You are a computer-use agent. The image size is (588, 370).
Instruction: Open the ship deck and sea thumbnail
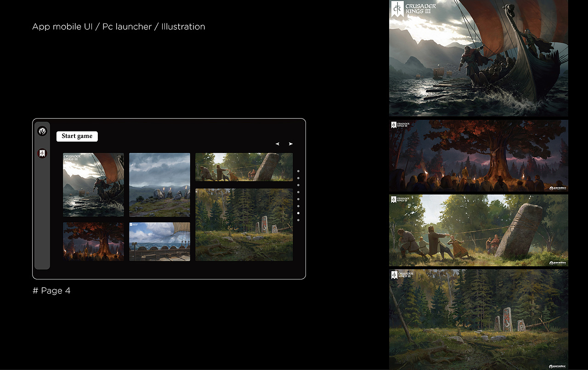click(159, 242)
